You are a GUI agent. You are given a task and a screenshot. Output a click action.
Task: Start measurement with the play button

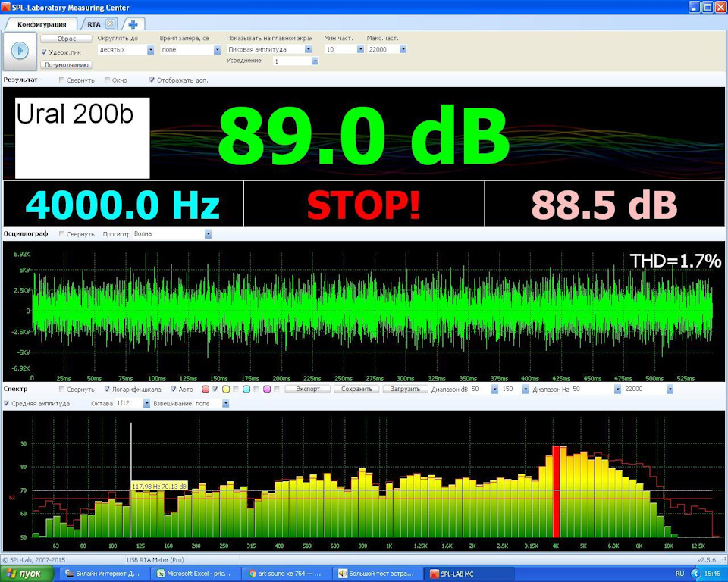pos(20,51)
